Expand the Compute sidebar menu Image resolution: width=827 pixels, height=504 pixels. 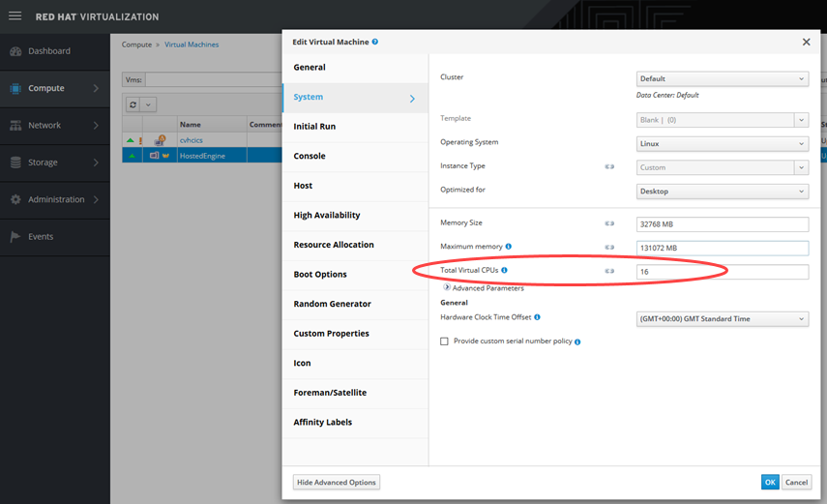tap(96, 88)
